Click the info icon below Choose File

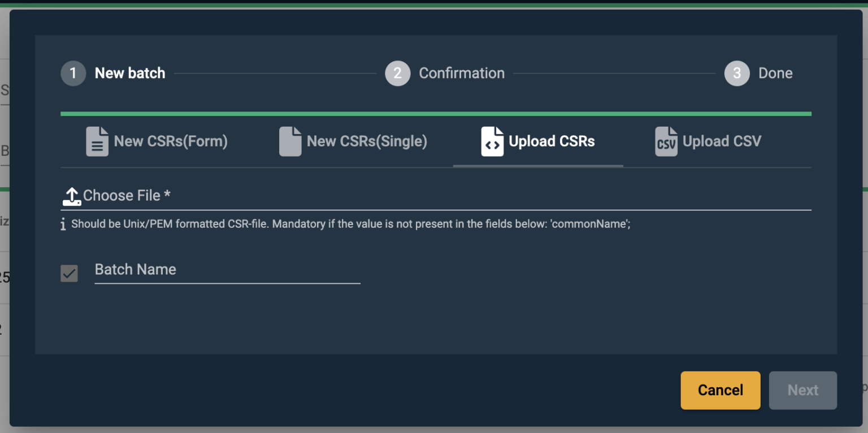[64, 224]
